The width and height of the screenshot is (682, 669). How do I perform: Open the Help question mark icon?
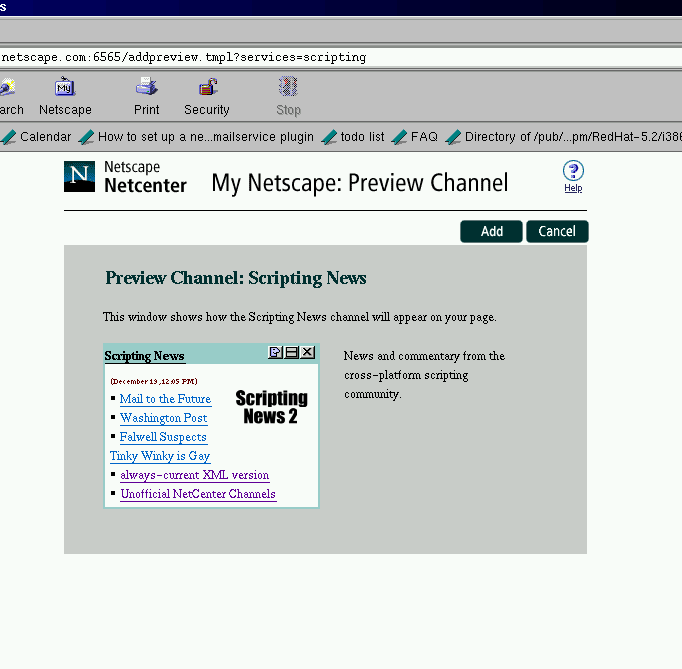(x=573, y=171)
